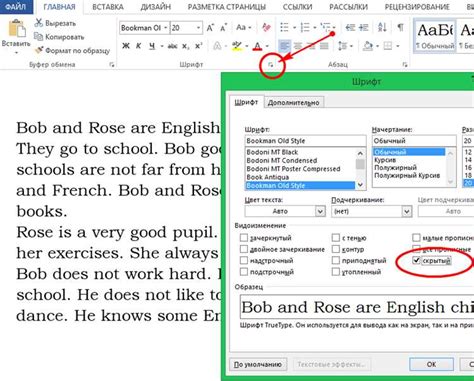The height and width of the screenshot is (381, 474).
Task: Check the утопленный checkbox
Action: [x=336, y=272]
